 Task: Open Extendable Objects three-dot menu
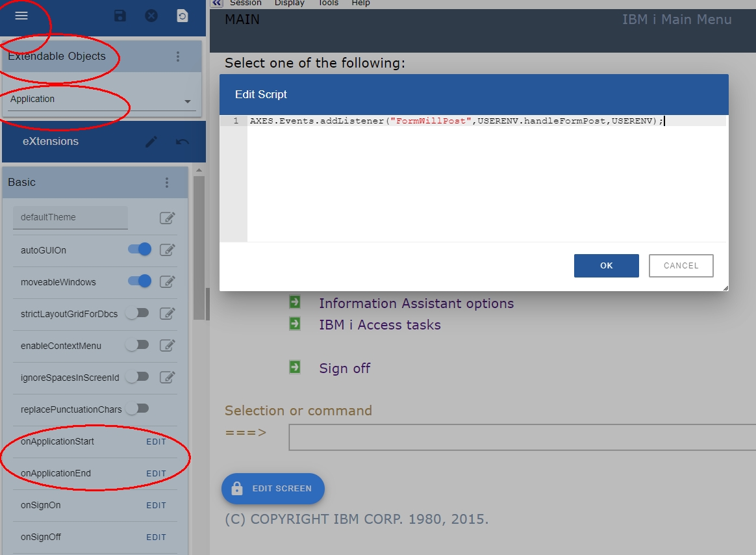(178, 57)
